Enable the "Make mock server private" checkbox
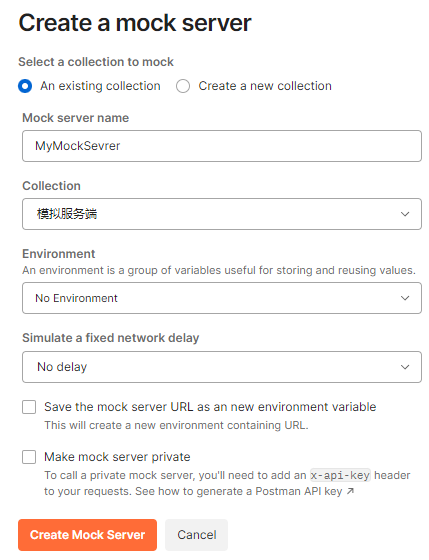 click(29, 457)
